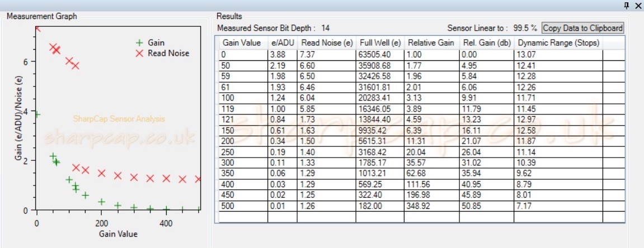Select the Rel. Gain (db) column header
Screen dimensions: 644x248
[x=486, y=43]
